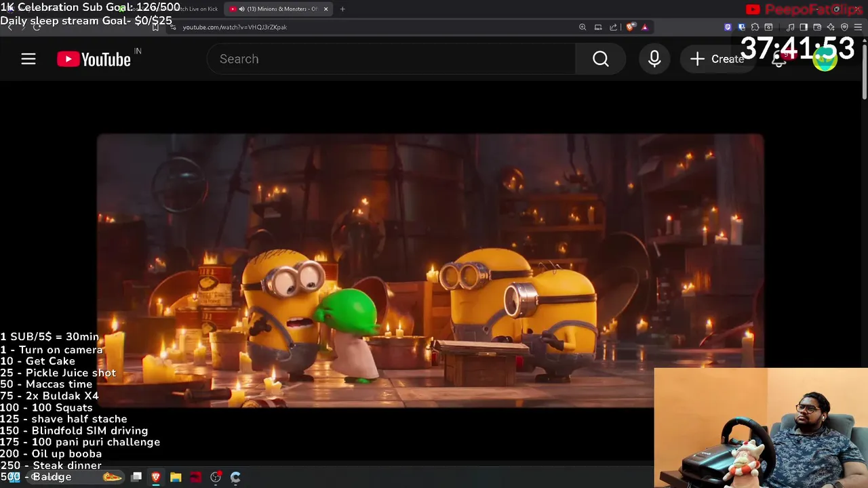868x488 pixels.
Task: Open the Brave Wallet icon
Action: (x=817, y=27)
